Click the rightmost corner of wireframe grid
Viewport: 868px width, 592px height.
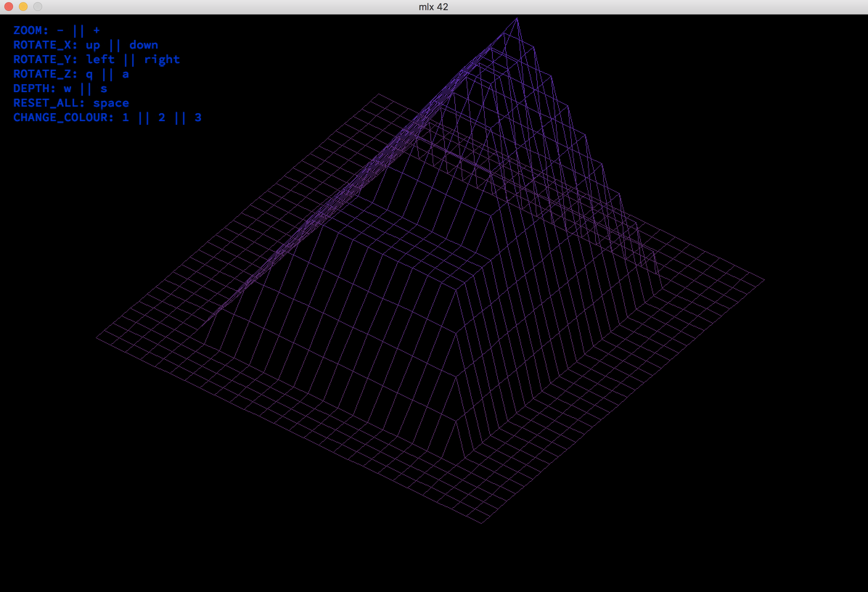tap(764, 279)
